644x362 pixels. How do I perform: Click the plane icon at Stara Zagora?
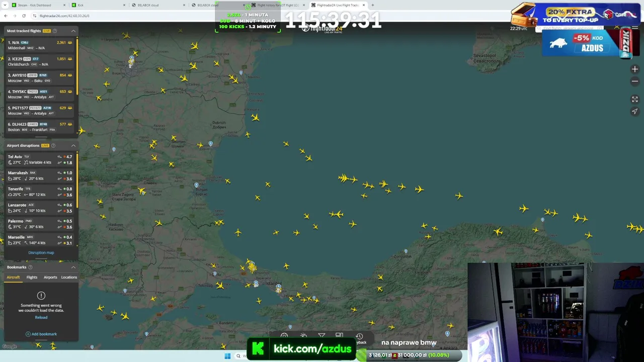tap(141, 191)
